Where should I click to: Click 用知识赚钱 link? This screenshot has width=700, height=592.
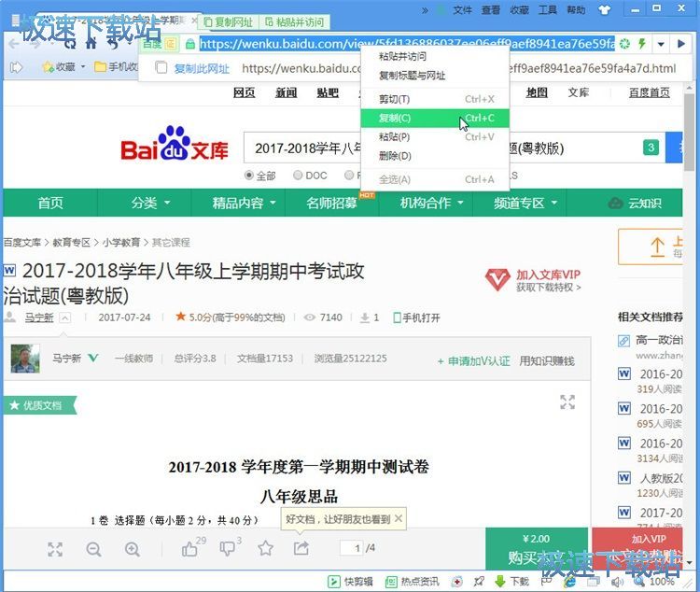coord(547,361)
